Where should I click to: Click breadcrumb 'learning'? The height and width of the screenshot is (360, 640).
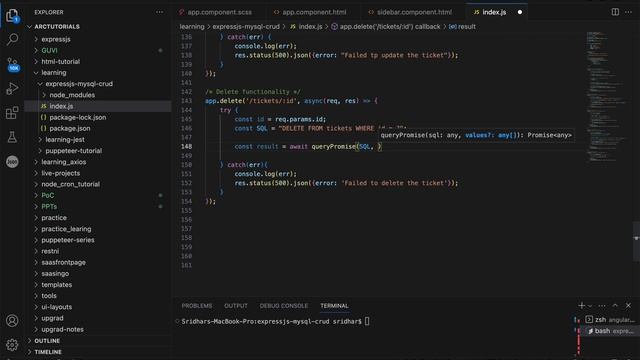coord(192,27)
